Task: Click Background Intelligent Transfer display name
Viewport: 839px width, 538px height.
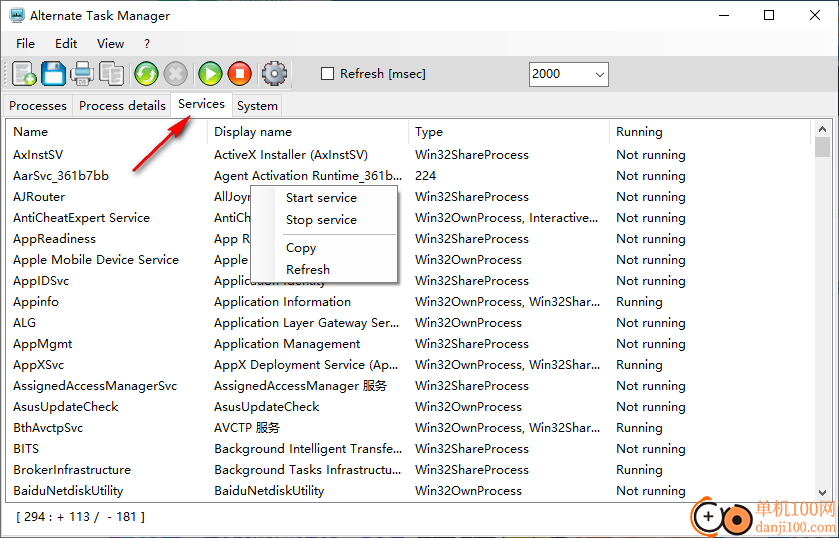Action: (308, 449)
